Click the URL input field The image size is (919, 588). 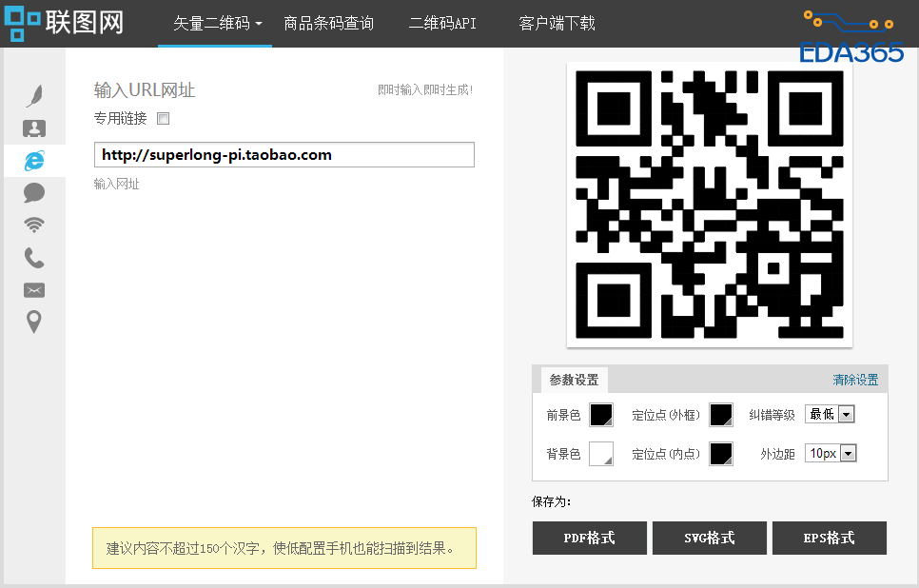(x=284, y=155)
